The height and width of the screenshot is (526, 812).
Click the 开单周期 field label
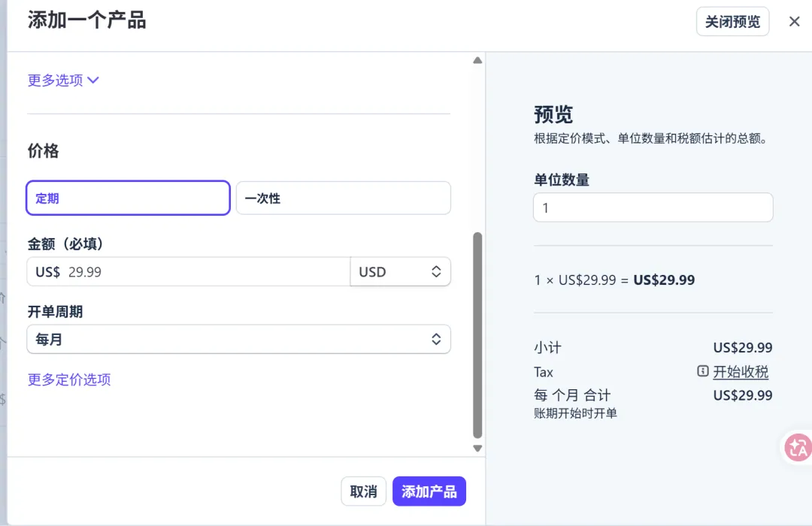click(x=55, y=312)
